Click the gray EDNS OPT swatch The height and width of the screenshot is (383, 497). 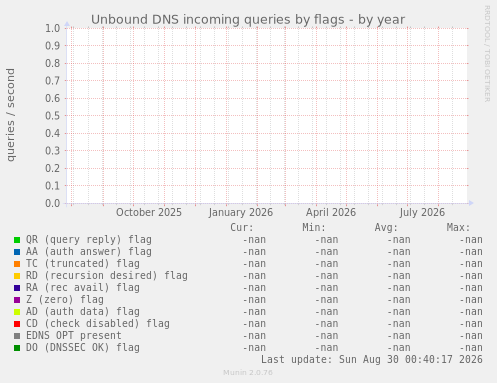pos(17,336)
